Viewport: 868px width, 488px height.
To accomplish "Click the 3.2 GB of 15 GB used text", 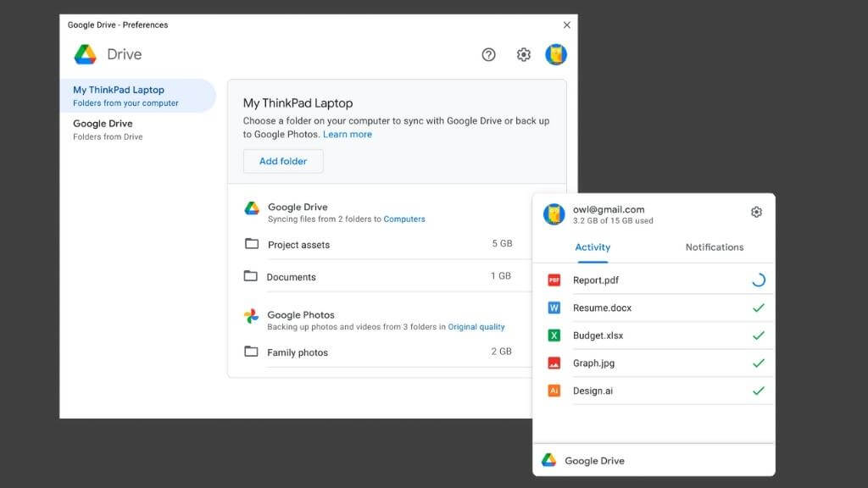I will pyautogui.click(x=613, y=221).
